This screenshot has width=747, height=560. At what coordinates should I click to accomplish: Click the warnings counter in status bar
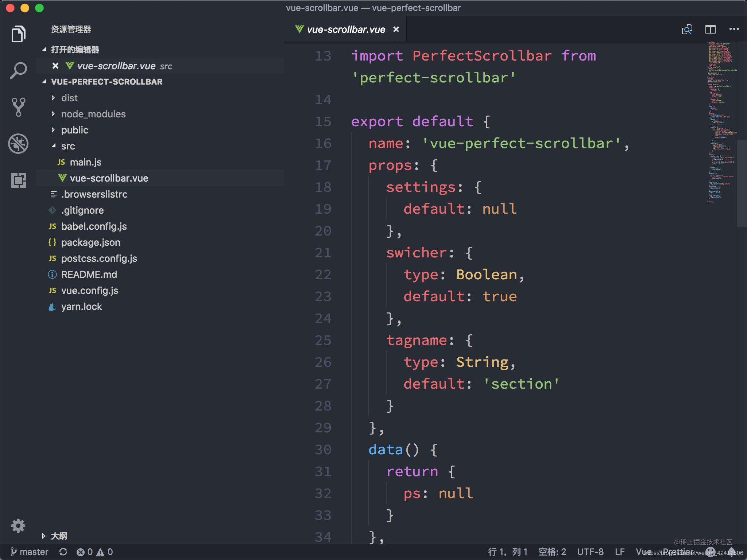106,552
